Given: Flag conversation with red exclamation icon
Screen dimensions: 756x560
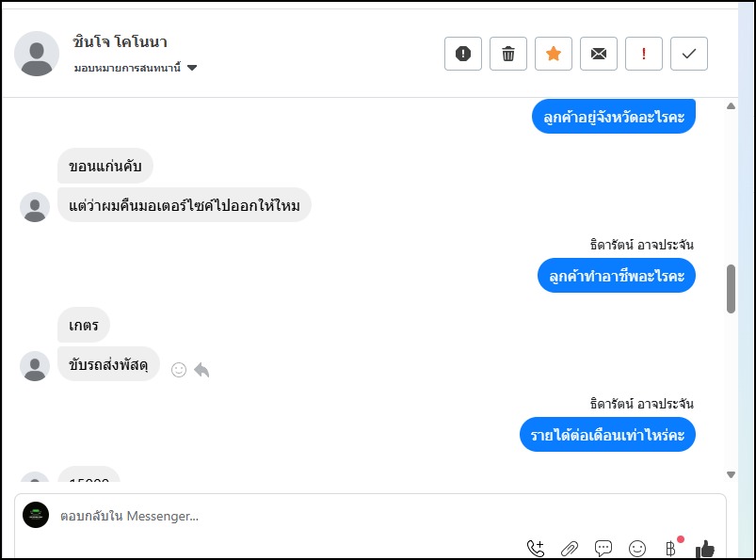Looking at the screenshot, I should coord(644,54).
